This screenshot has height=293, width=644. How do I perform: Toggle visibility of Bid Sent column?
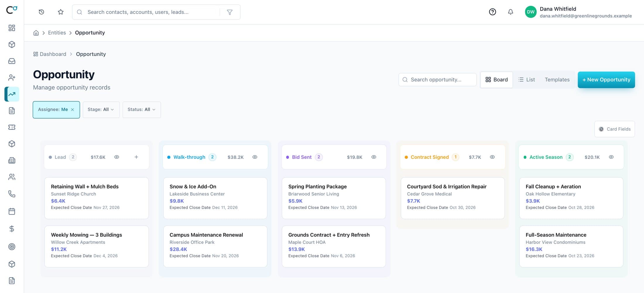(374, 157)
